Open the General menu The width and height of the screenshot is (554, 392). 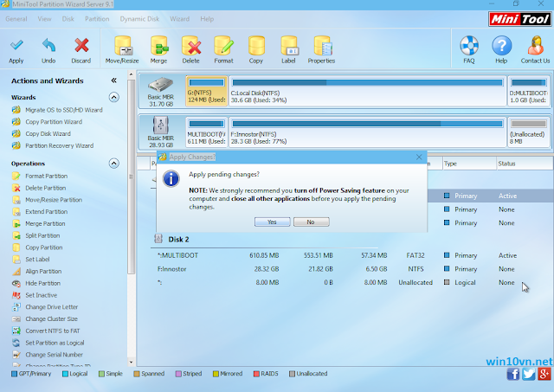pyautogui.click(x=16, y=19)
